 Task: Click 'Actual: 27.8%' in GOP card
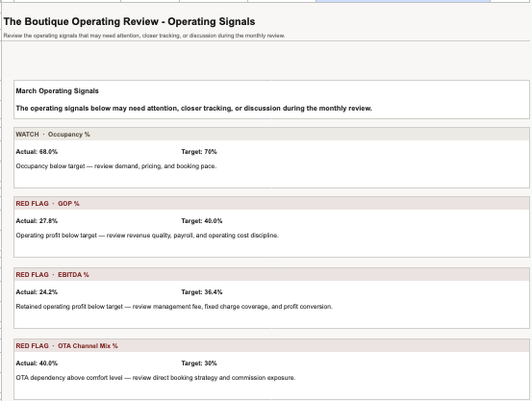37,221
